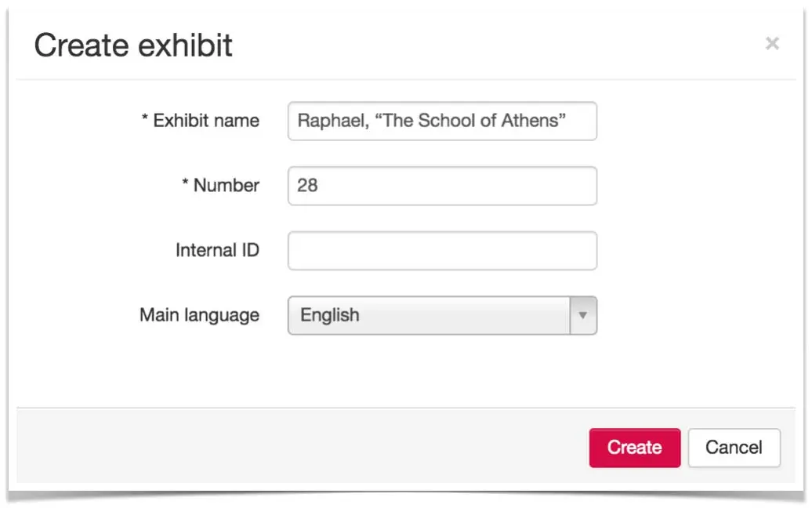Click the Number field label
This screenshot has height=508, width=812.
click(227, 186)
